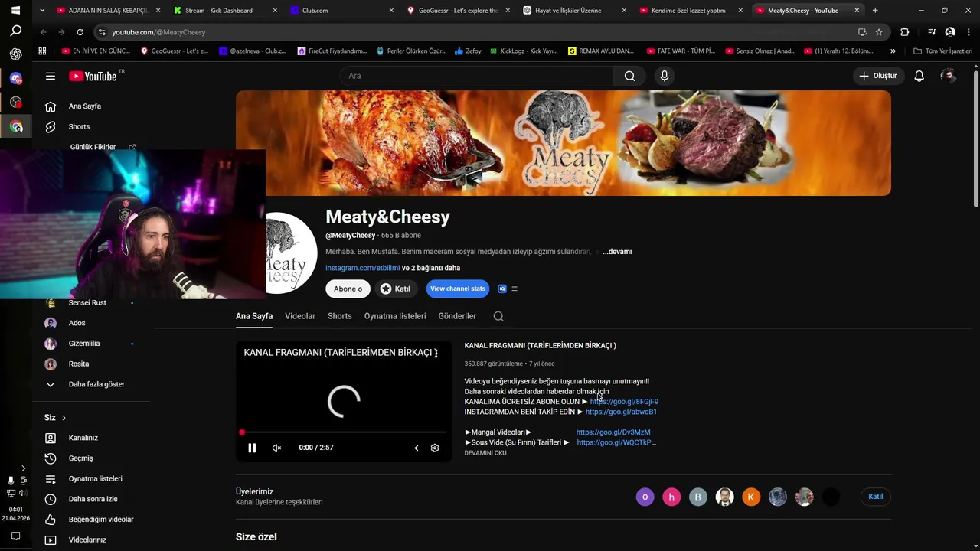Image resolution: width=980 pixels, height=551 pixels.
Task: Expand hidden system tray icons chevron
Action: pos(23,468)
